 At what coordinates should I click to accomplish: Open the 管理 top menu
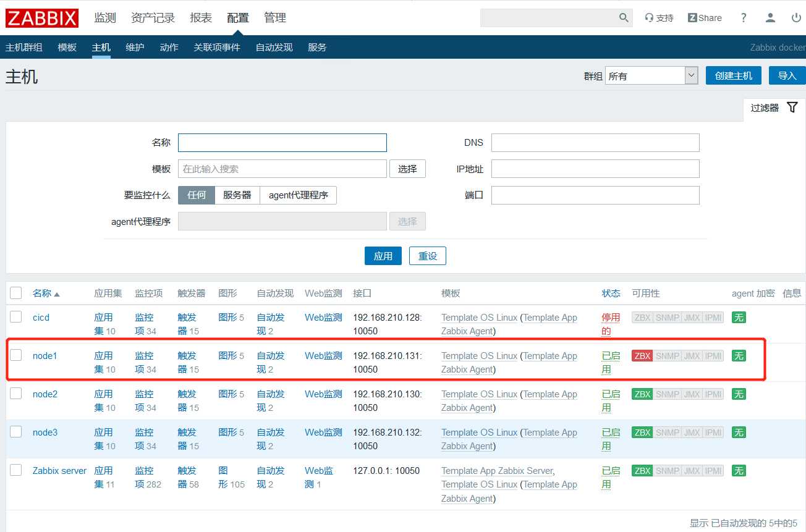275,18
